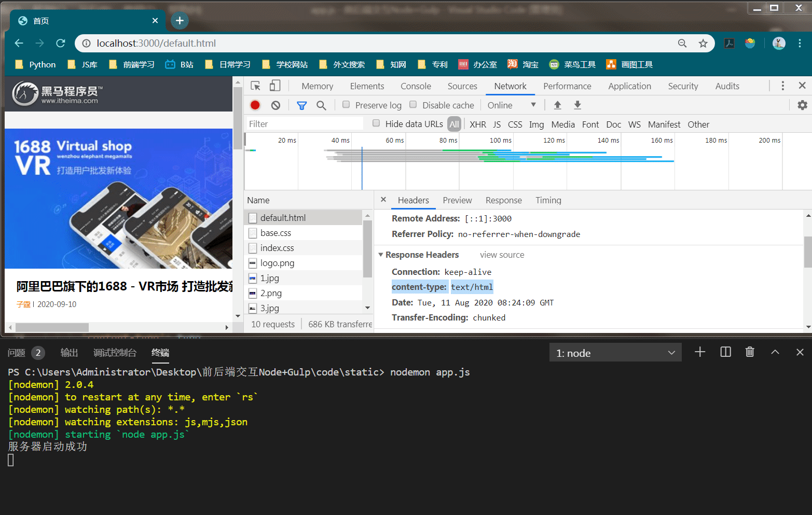Add a new terminal with plus icon
Image resolution: width=812 pixels, height=515 pixels.
tap(700, 352)
